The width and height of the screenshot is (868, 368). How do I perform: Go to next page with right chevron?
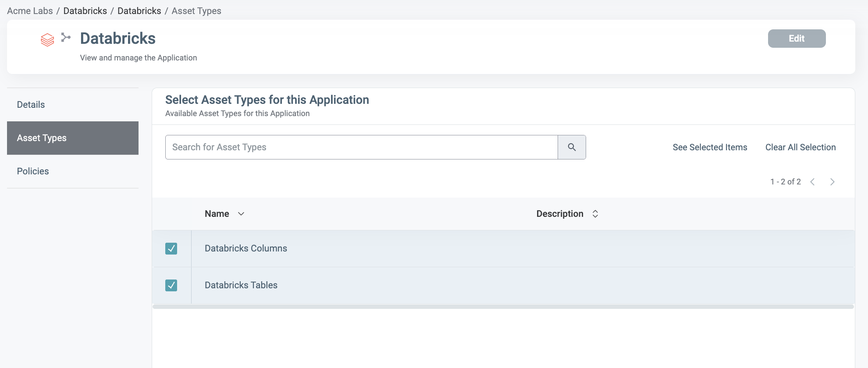pyautogui.click(x=832, y=182)
